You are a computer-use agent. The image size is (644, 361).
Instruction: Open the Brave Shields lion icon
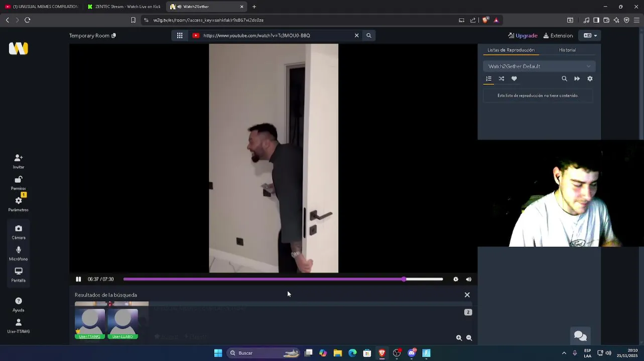pyautogui.click(x=485, y=20)
